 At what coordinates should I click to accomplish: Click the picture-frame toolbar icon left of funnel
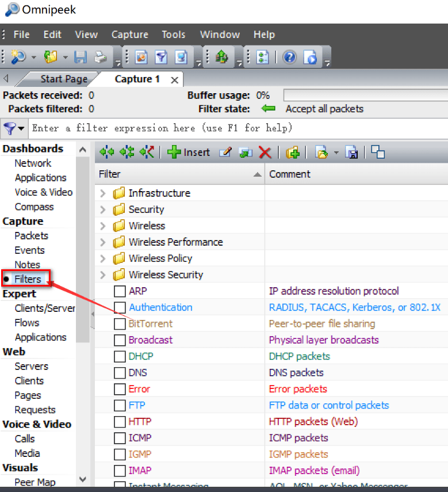coord(141,57)
